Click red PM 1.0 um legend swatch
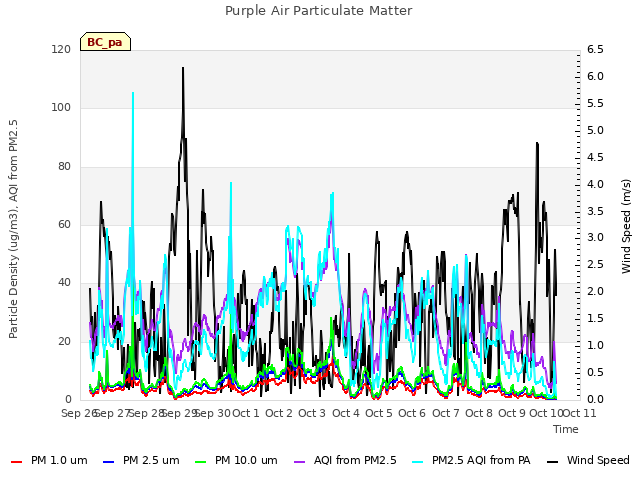Image resolution: width=640 pixels, height=480 pixels. 16,462
